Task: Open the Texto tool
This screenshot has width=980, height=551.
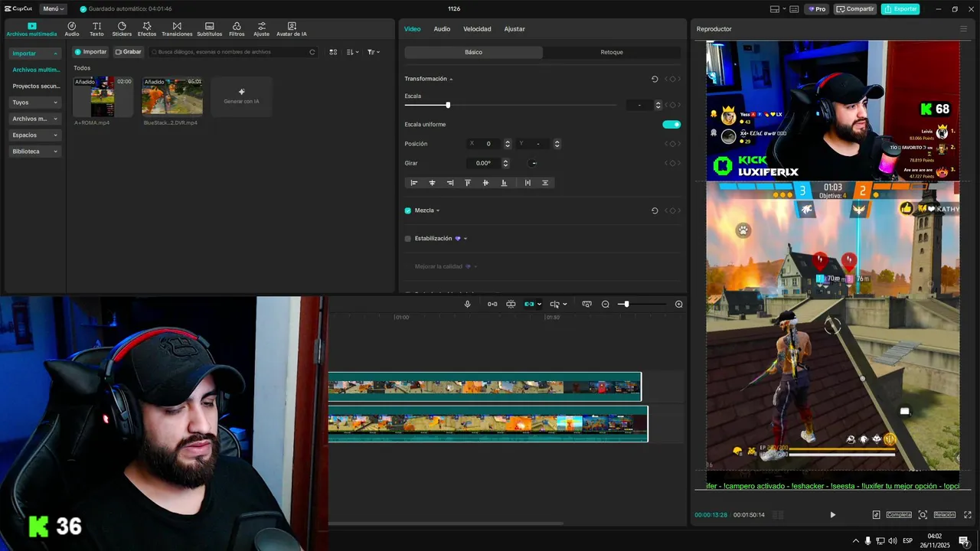Action: tap(96, 29)
